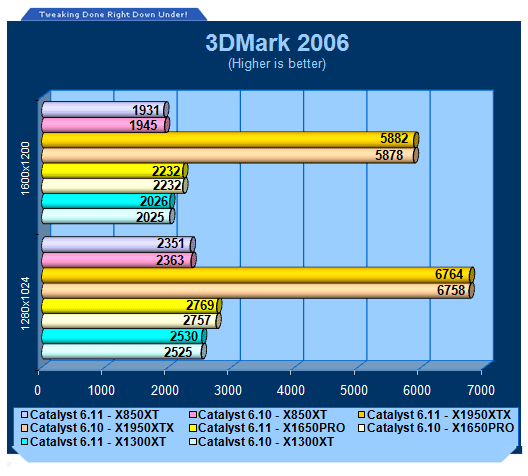Click the pink Catalyst 6.10 X850XT legend swatch
This screenshot has height=476, width=528.
pos(193,414)
